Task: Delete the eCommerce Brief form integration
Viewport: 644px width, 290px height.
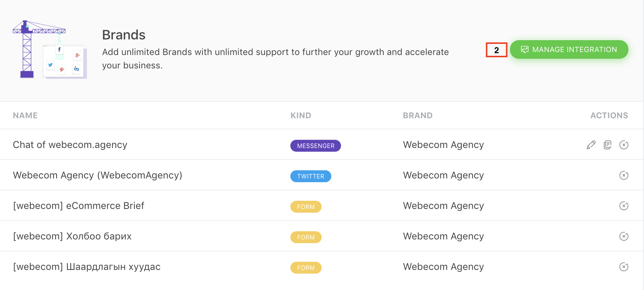Action: pos(624,206)
